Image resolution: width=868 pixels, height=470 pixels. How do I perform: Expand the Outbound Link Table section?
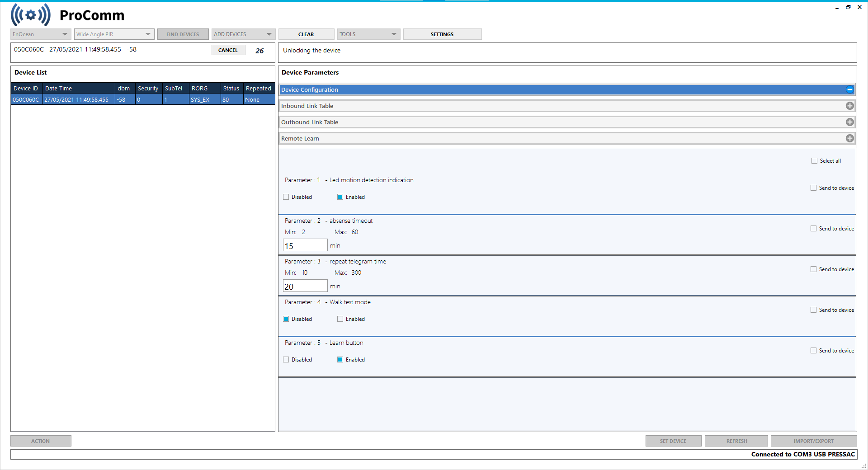click(x=850, y=122)
